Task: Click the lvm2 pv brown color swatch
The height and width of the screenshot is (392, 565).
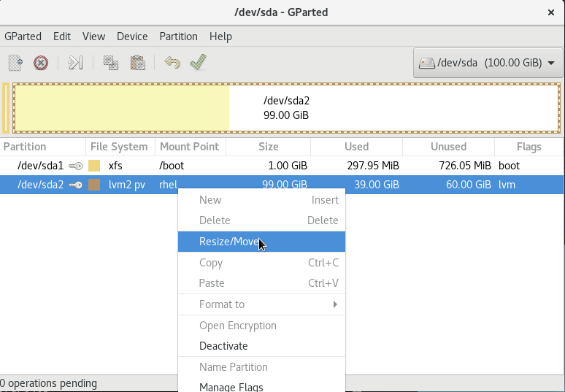Action: (x=94, y=185)
